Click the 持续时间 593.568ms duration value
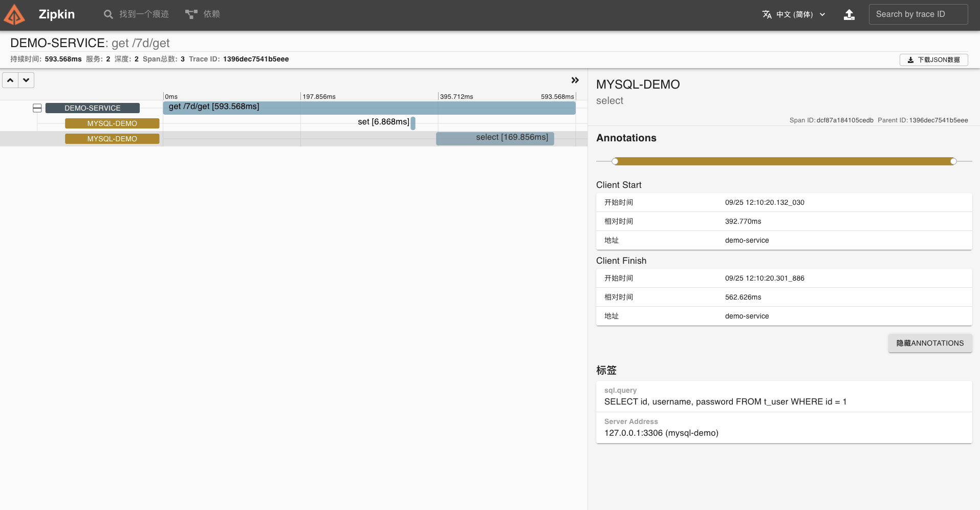 point(63,59)
